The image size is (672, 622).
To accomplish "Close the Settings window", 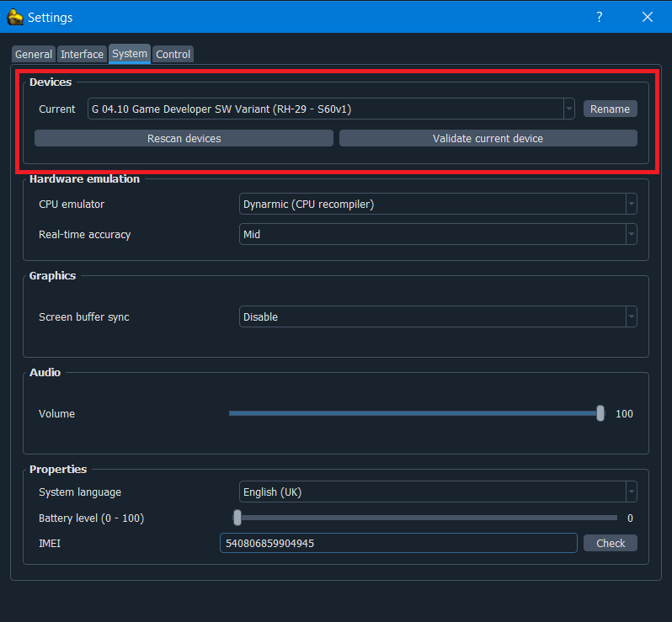I will [x=647, y=17].
